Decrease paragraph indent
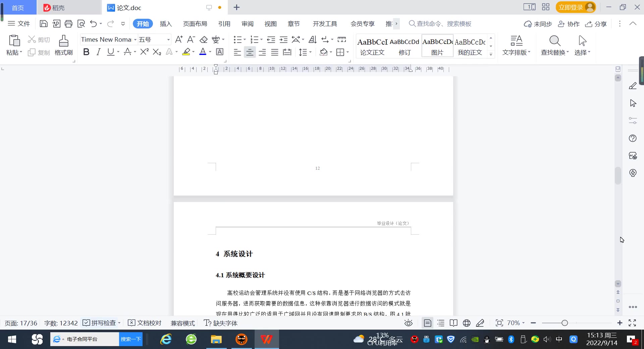Screen dimensions: 644x349 click(271, 40)
